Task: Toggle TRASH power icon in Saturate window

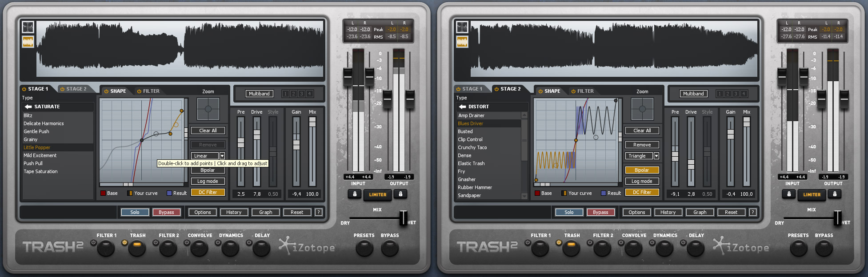Action: pos(124,243)
